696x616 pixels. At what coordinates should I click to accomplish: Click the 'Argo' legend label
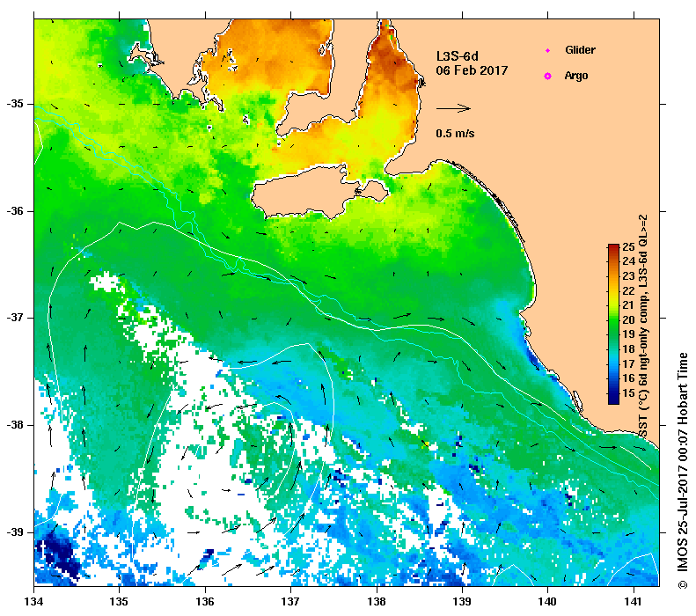pos(576,76)
